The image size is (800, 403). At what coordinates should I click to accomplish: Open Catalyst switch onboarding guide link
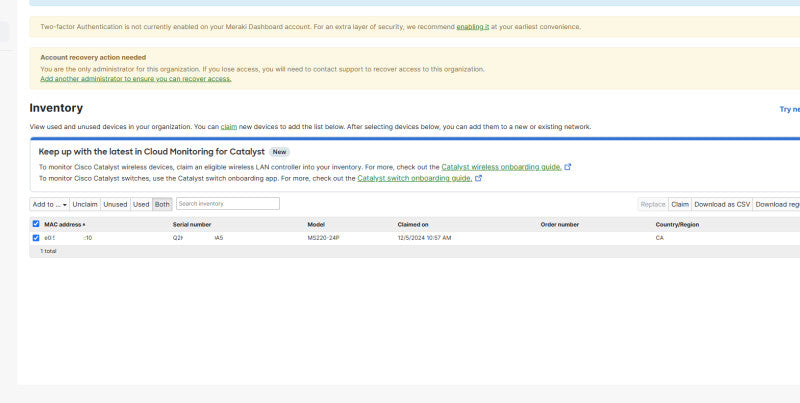click(x=415, y=178)
